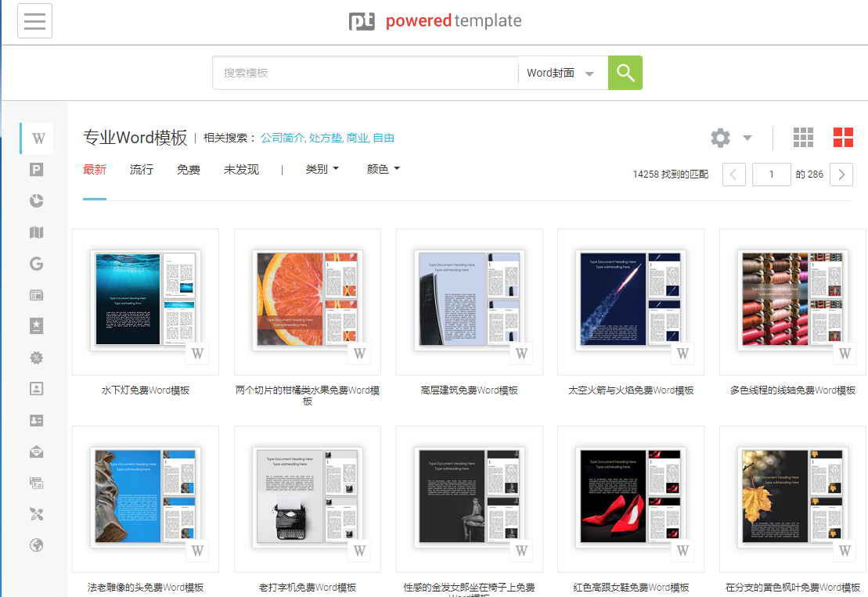Click W badge on 水下灯 template
The width and height of the screenshot is (868, 597).
coord(197,353)
